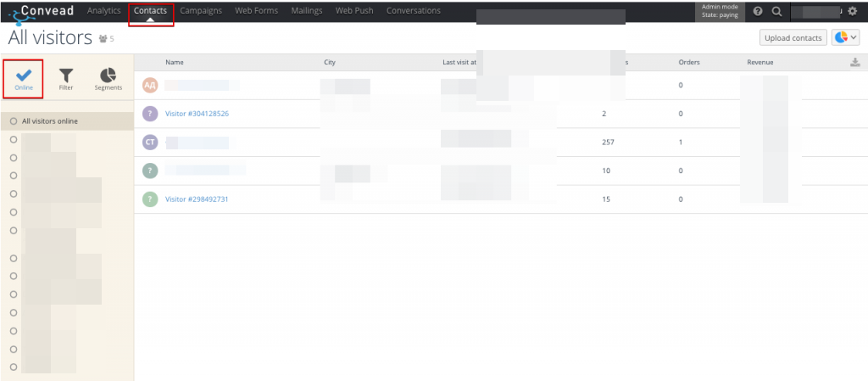The height and width of the screenshot is (381, 868).
Task: Click the search magnifier icon
Action: pyautogui.click(x=776, y=11)
